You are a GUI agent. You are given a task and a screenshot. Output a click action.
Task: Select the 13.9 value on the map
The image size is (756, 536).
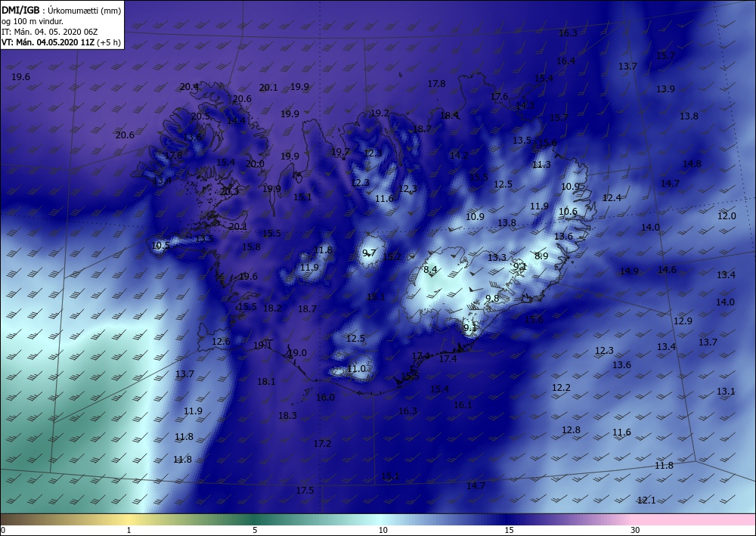665,89
